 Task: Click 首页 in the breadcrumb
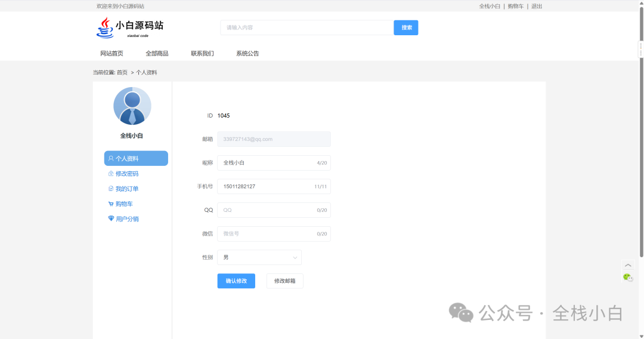point(122,72)
